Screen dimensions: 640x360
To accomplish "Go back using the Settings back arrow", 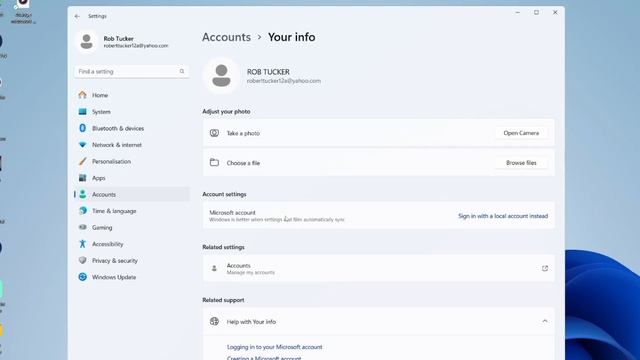I will tap(77, 16).
